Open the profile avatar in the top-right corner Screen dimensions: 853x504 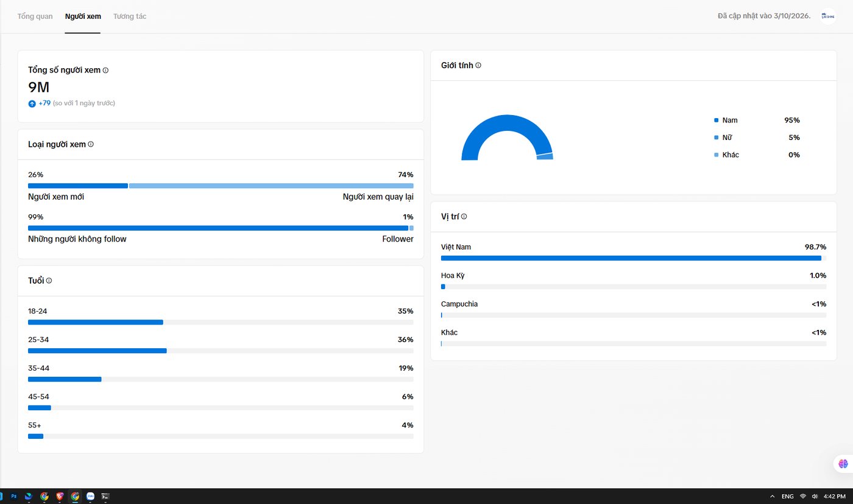pos(827,16)
